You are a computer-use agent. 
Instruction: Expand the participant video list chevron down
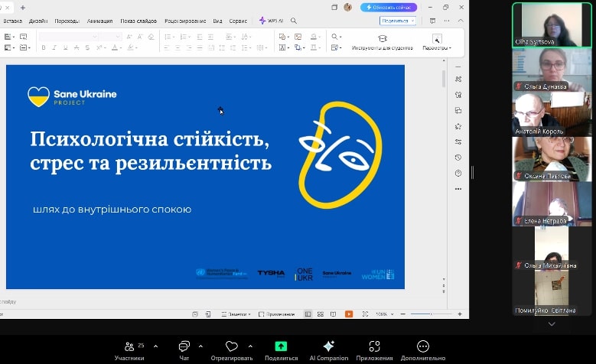tap(552, 323)
